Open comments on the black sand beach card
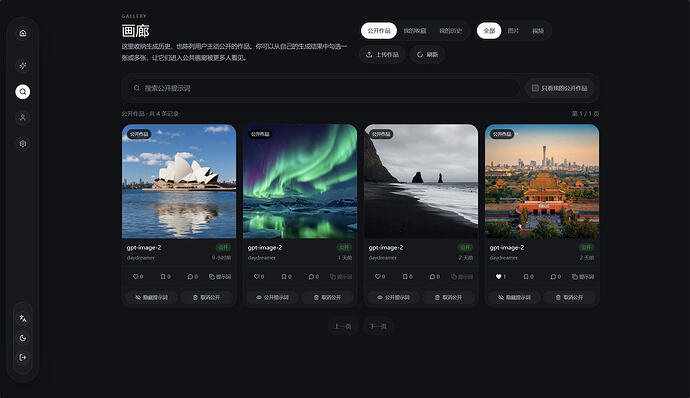Screen dimensions: 690x398 pyautogui.click(x=435, y=276)
